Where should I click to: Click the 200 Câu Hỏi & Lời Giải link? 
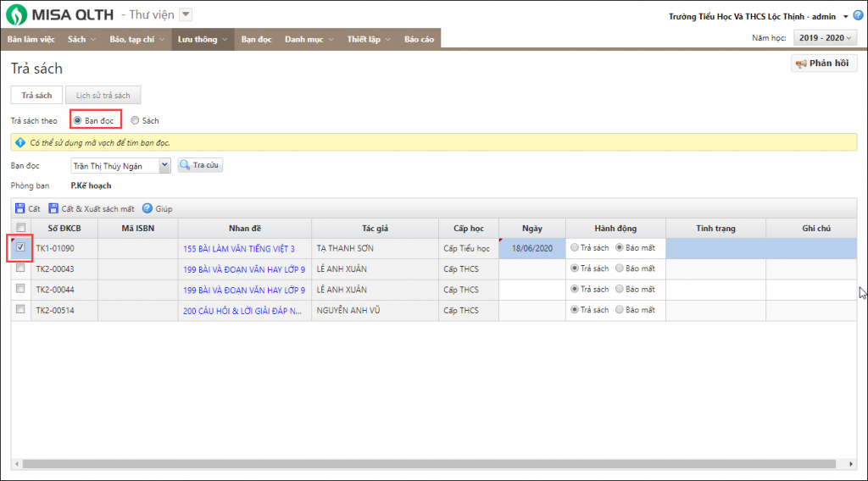(x=243, y=311)
